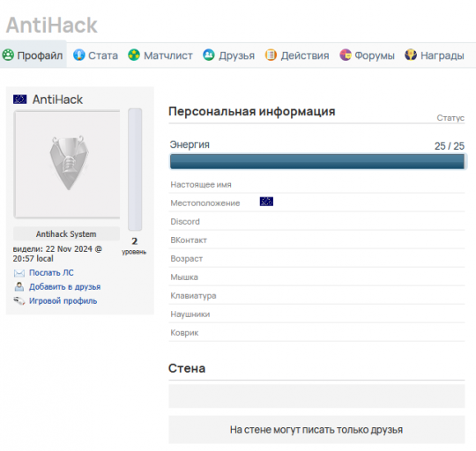Click the AntiHack username in sidebar
476x451 pixels.
point(57,100)
